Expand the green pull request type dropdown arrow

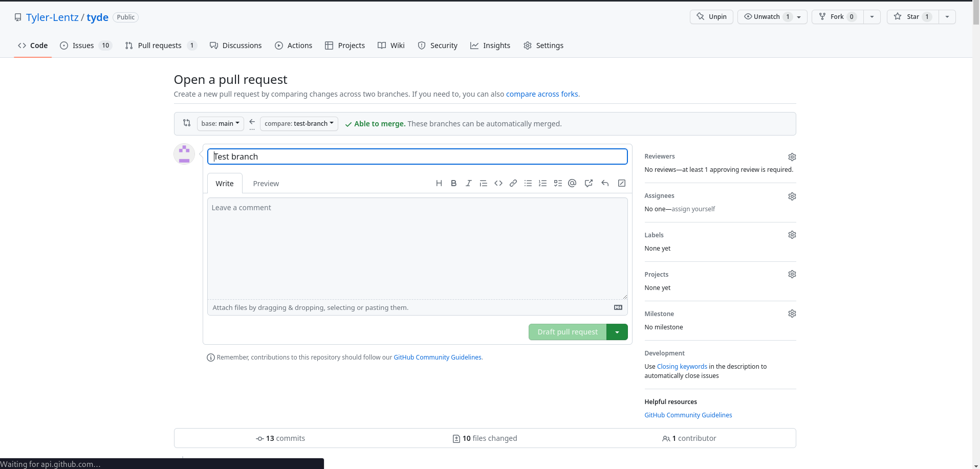pyautogui.click(x=617, y=332)
